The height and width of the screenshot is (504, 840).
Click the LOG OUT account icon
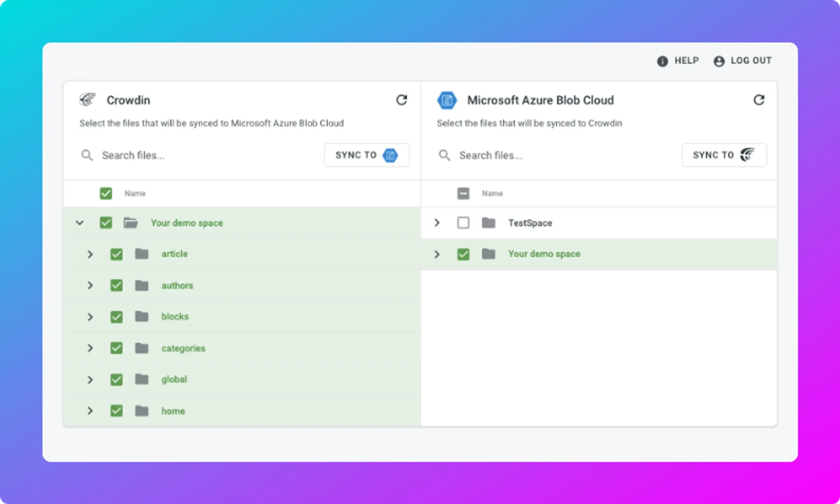tap(719, 61)
